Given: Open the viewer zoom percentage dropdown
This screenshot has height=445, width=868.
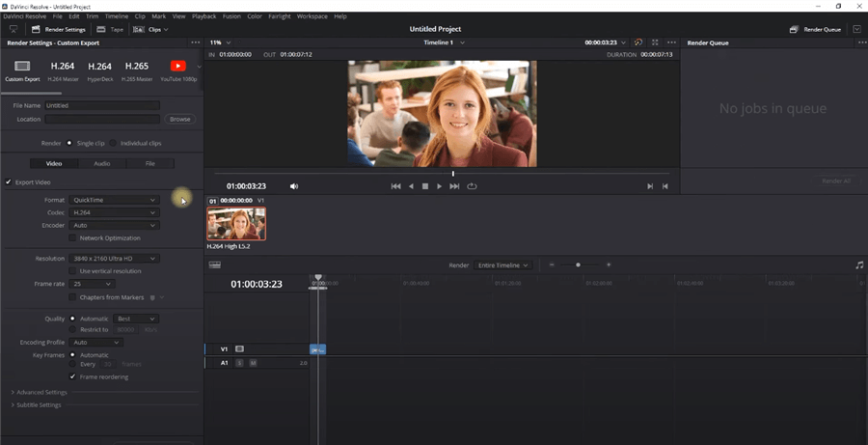Looking at the screenshot, I should (x=220, y=42).
